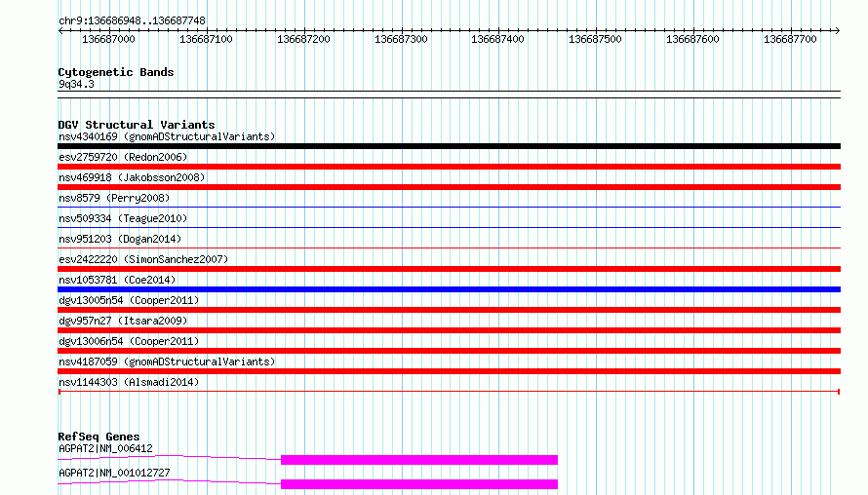Select the nsv1053781 (Coe2014) label
The width and height of the screenshot is (868, 495).
[x=117, y=280]
